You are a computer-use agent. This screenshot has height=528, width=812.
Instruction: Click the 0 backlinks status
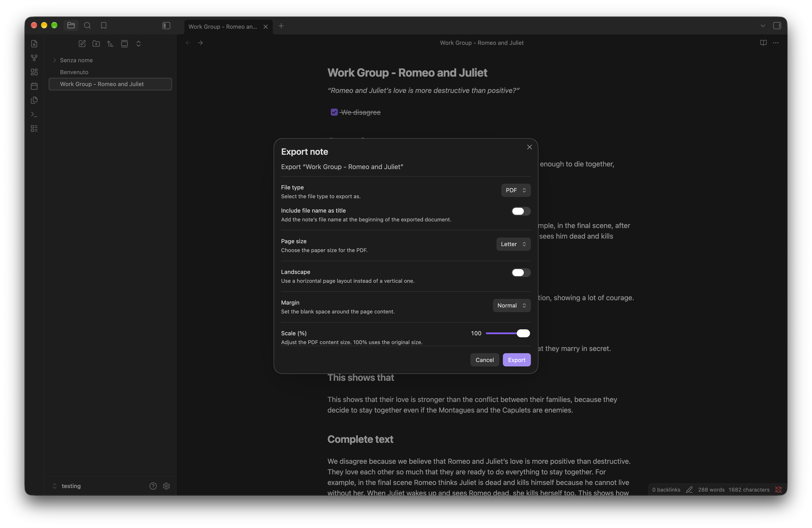[666, 489]
